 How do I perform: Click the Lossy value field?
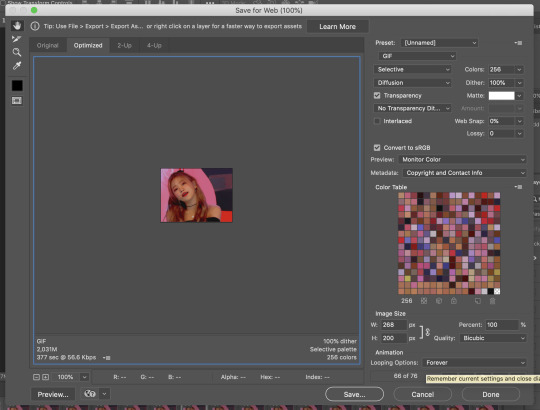click(502, 134)
